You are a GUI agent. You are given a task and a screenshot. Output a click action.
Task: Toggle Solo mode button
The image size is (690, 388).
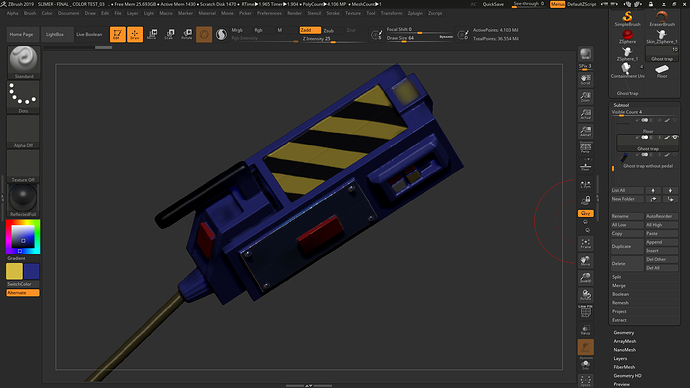(x=585, y=364)
